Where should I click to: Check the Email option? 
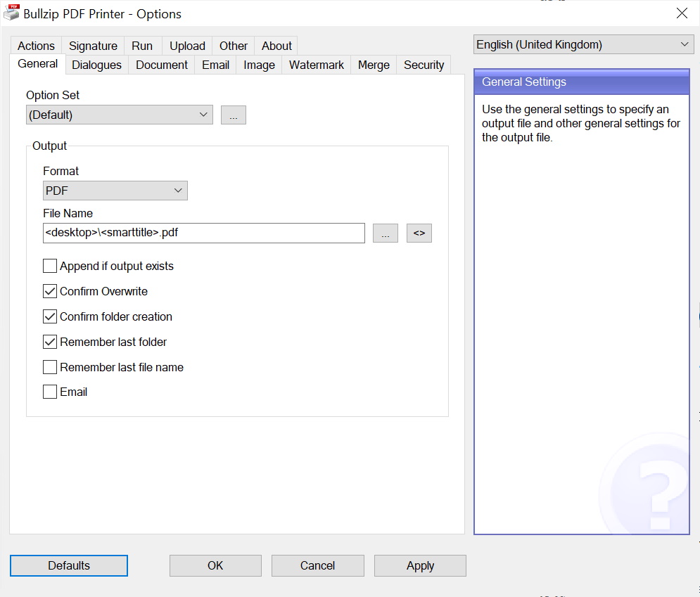tap(49, 392)
